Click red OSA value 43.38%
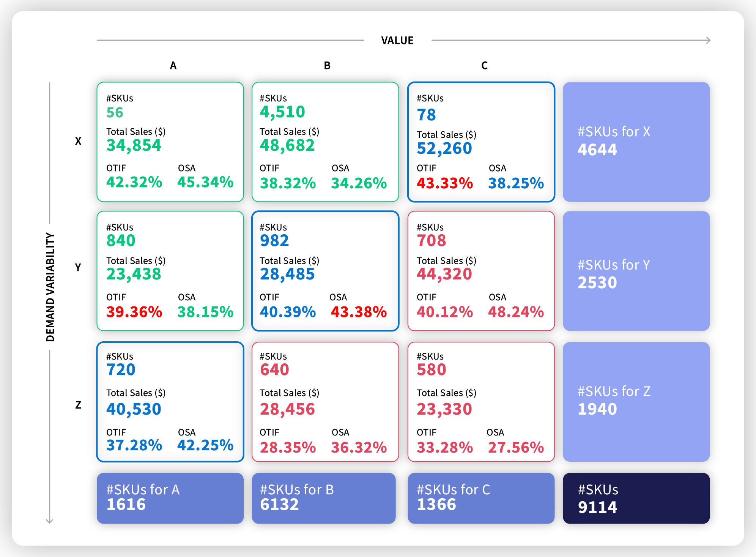This screenshot has width=756, height=557. (359, 312)
